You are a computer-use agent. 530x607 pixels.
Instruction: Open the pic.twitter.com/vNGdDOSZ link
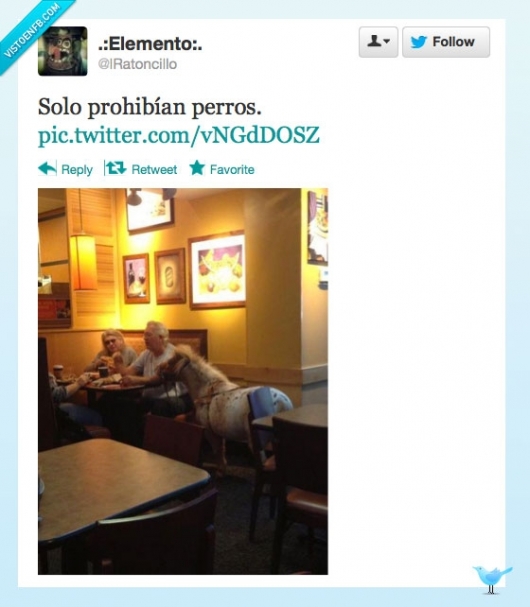[x=179, y=135]
